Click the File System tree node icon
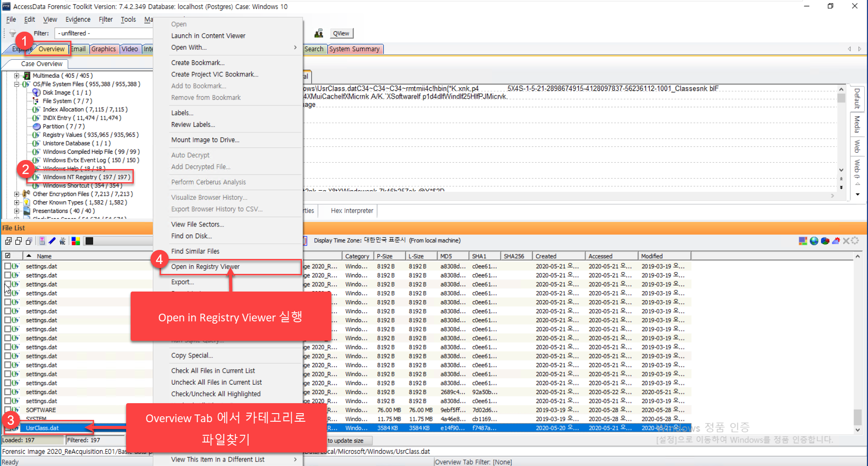Image resolution: width=868 pixels, height=466 pixels. (x=36, y=101)
